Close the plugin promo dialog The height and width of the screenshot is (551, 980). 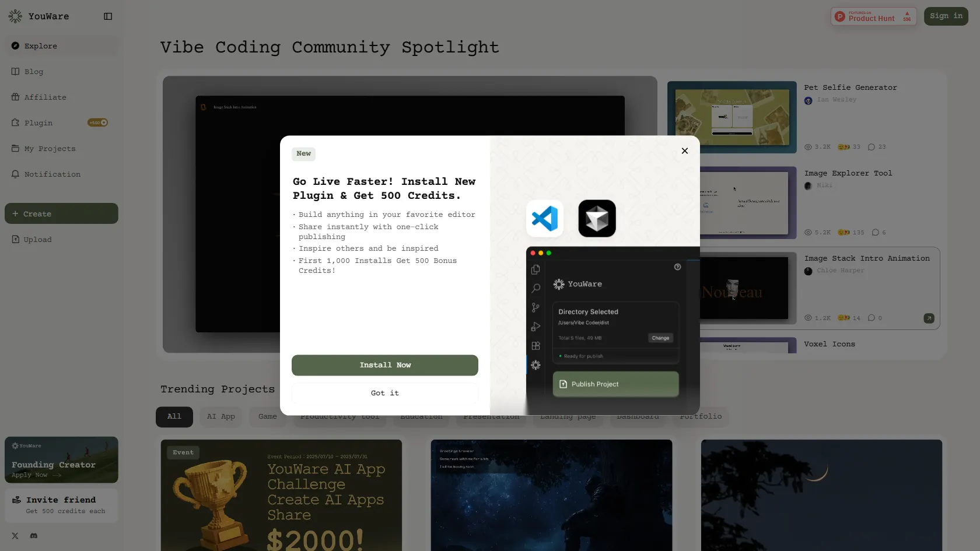685,151
